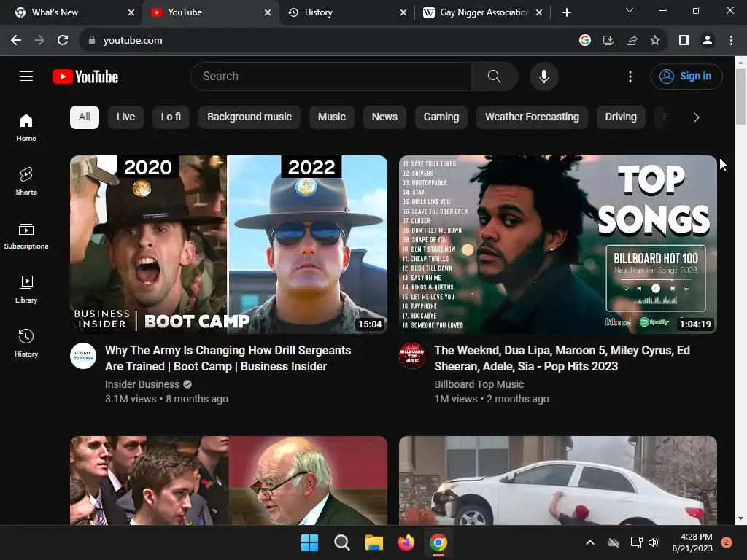The width and height of the screenshot is (747, 560).
Task: Toggle the browser side panel
Action: [684, 41]
